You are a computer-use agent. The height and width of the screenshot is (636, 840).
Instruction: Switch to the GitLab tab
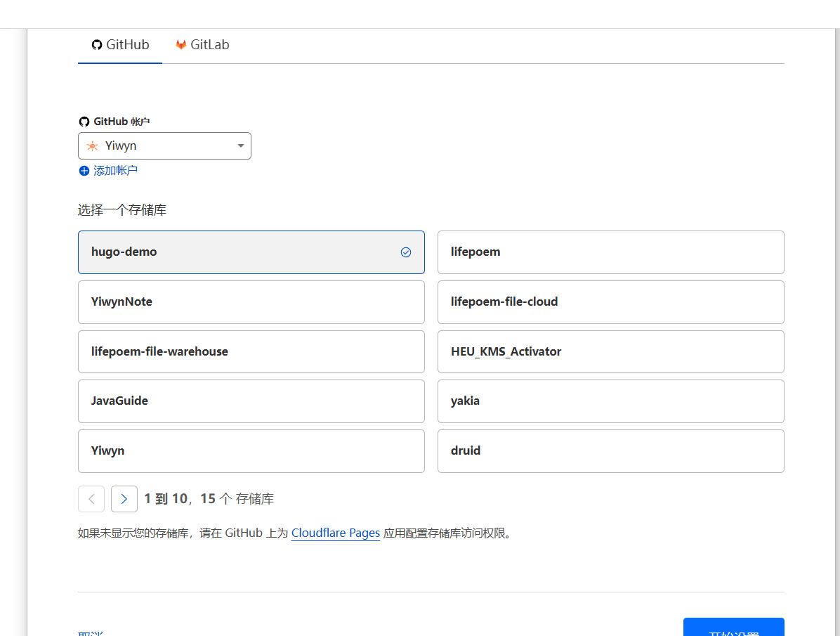click(202, 45)
